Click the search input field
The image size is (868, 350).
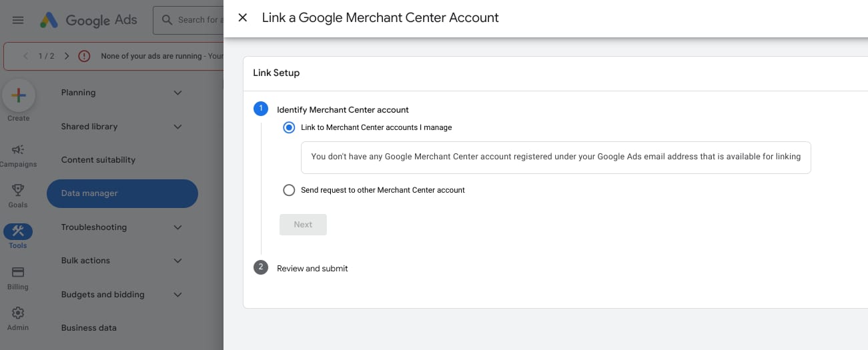pos(189,20)
